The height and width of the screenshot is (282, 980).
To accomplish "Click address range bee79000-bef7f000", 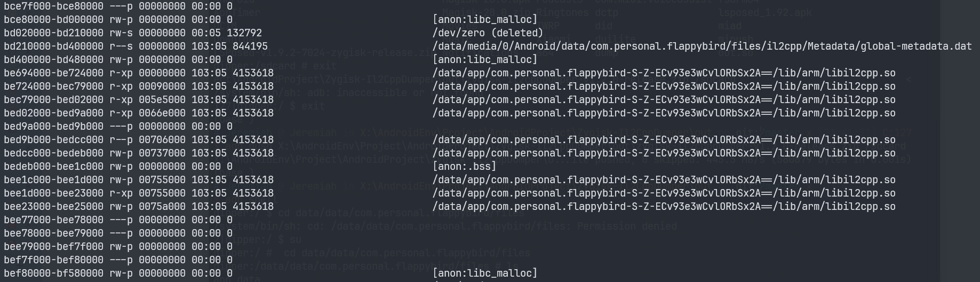I will point(53,247).
